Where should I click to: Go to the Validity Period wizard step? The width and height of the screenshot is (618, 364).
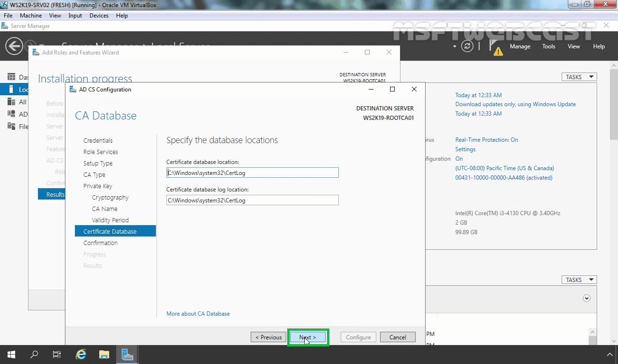tap(110, 220)
